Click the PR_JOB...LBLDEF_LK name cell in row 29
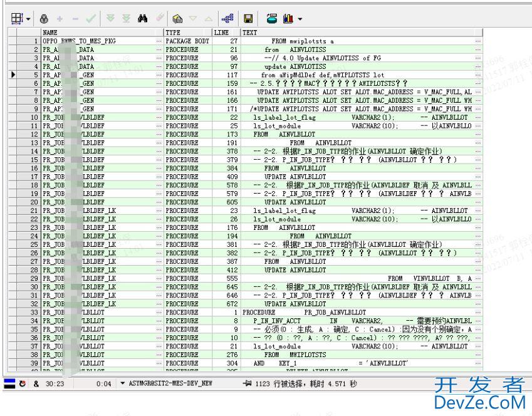 click(x=103, y=278)
